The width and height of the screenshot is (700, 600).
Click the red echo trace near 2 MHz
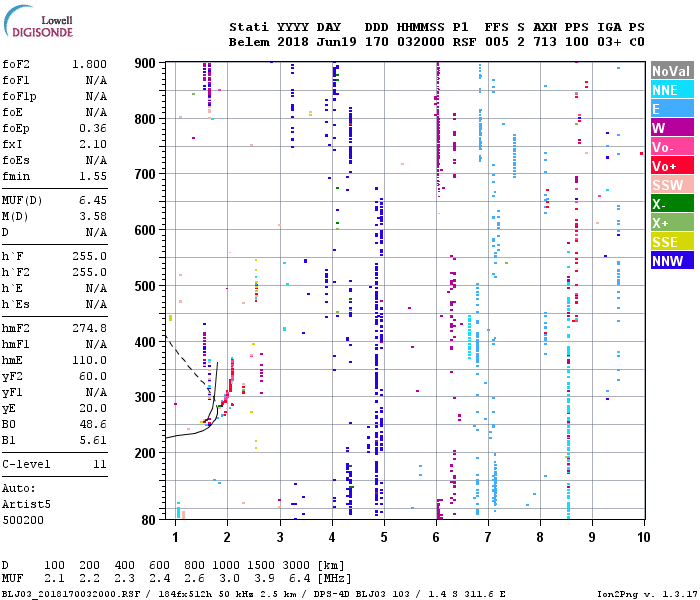coord(232,375)
